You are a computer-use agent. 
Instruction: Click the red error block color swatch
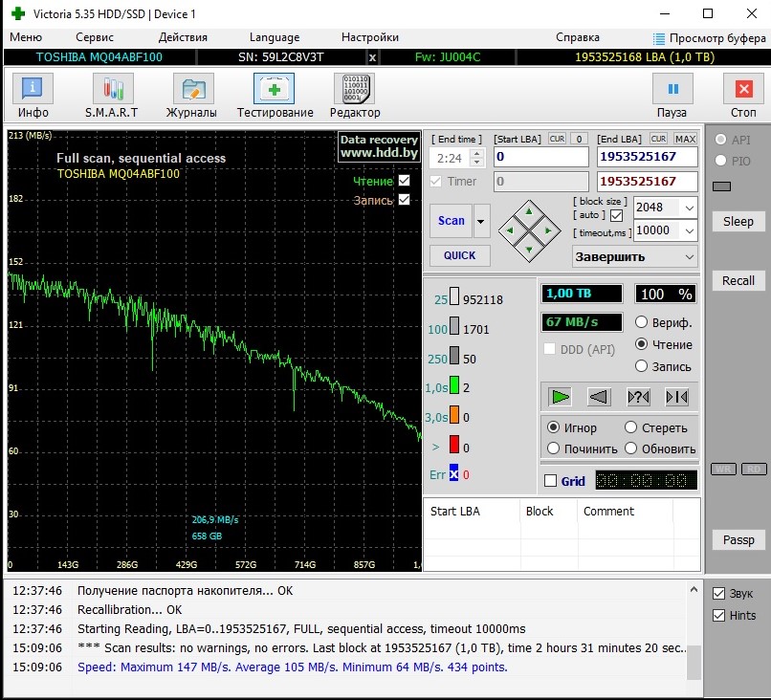[453, 446]
